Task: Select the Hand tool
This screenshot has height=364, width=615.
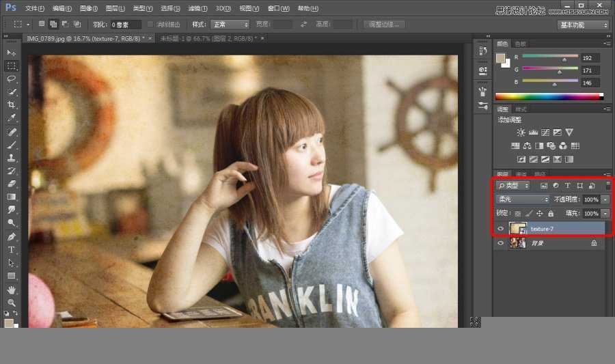Action: pos(12,290)
